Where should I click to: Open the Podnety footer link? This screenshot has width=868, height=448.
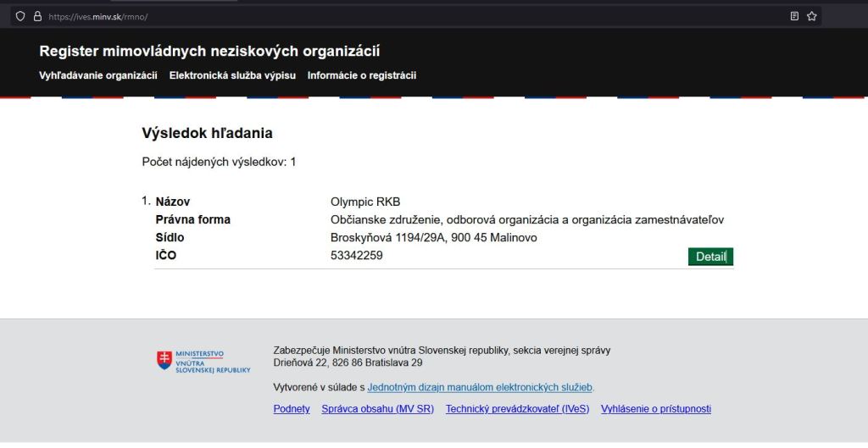coord(292,409)
